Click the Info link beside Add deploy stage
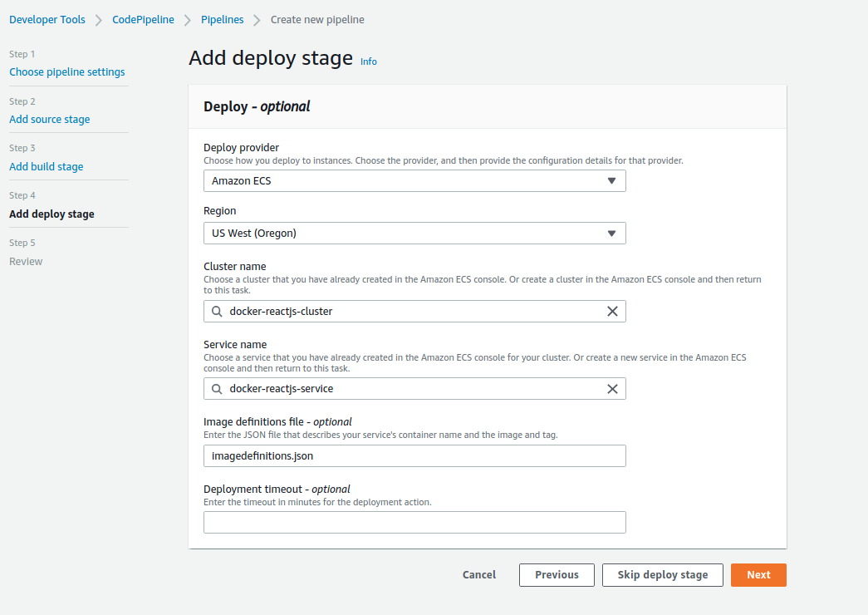The height and width of the screenshot is (615, 868). [368, 61]
